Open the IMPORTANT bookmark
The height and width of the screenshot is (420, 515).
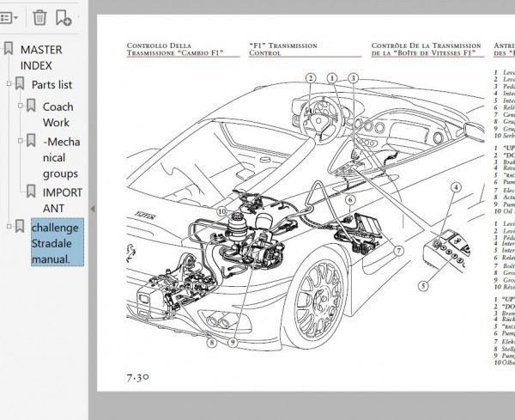tap(63, 200)
